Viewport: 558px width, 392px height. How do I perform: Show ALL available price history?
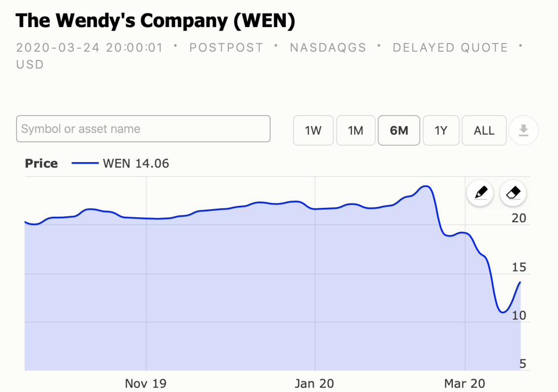click(x=484, y=130)
